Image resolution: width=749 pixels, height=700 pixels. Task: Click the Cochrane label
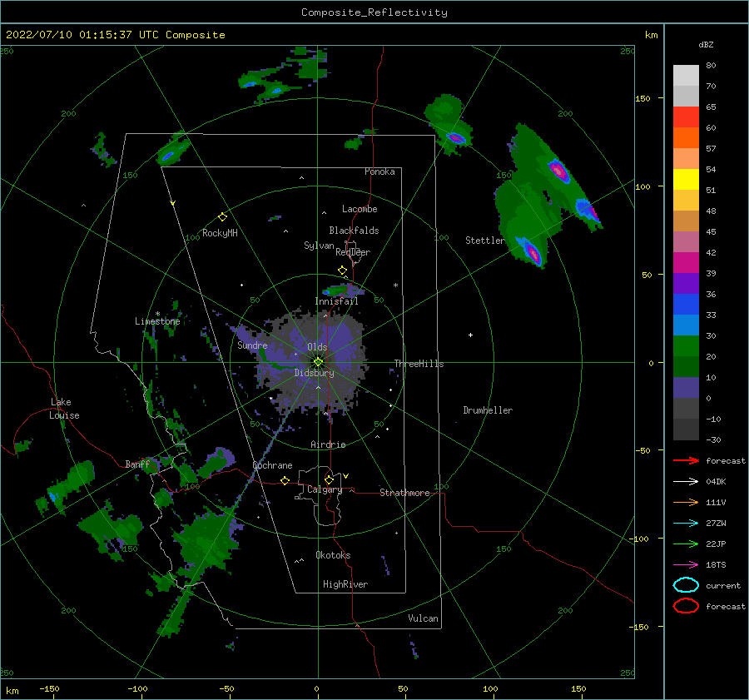272,465
